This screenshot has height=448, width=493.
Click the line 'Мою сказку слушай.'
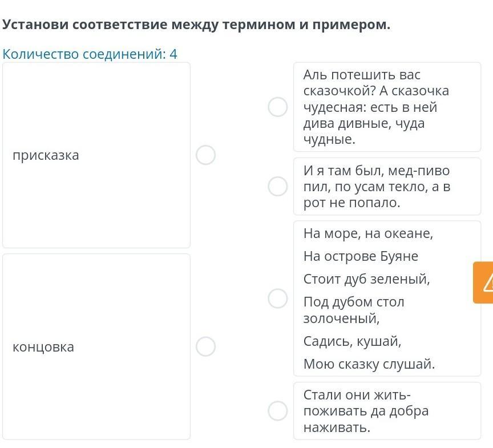point(369,364)
